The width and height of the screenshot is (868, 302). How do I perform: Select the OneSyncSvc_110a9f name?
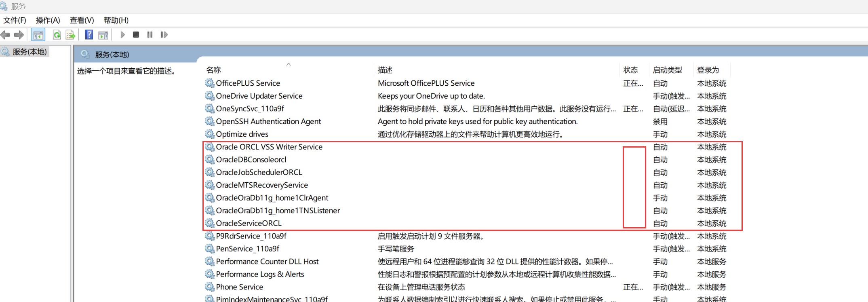(250, 108)
